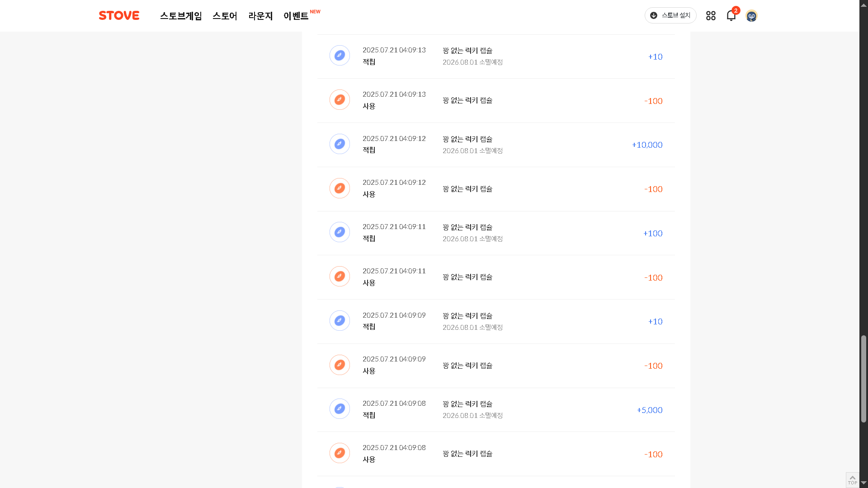Viewport: 868px width, 488px height.
Task: Select -100 amount in 04:09:09 사용 row
Action: point(653,366)
